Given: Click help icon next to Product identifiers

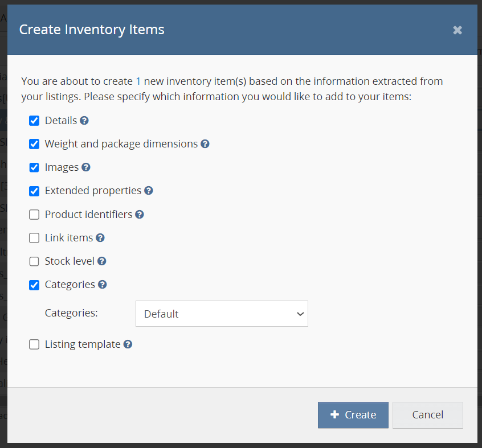Looking at the screenshot, I should 140,215.
